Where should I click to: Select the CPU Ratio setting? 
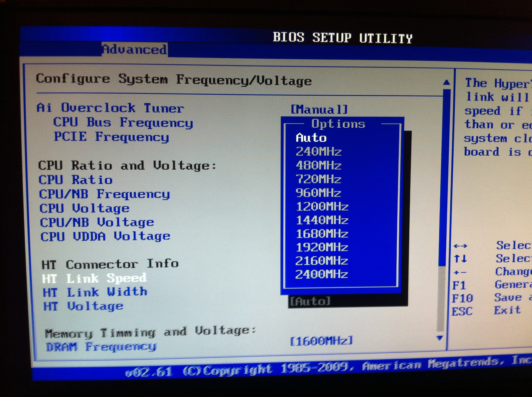76,180
